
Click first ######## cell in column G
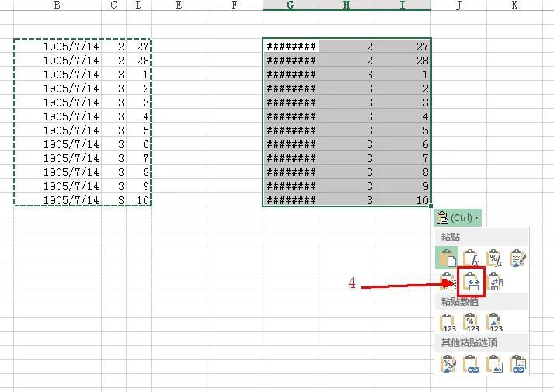pos(291,47)
